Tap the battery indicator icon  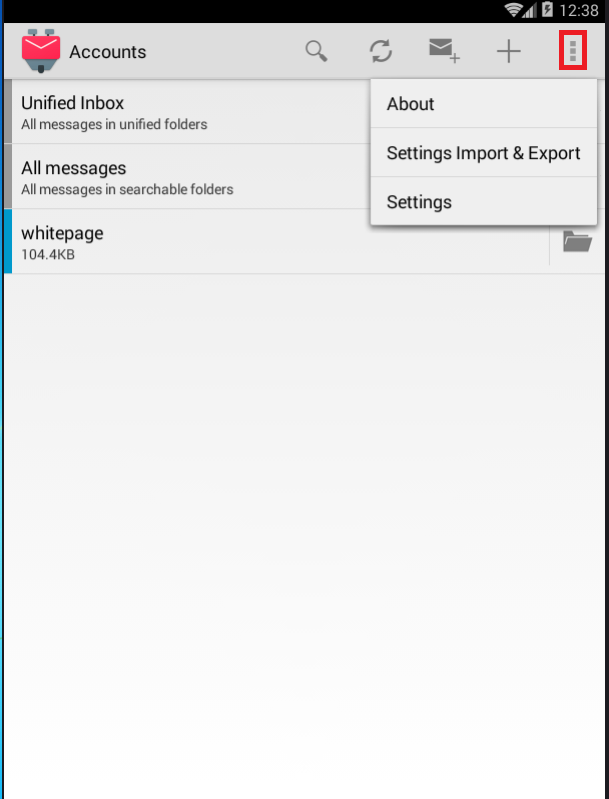(x=547, y=9)
